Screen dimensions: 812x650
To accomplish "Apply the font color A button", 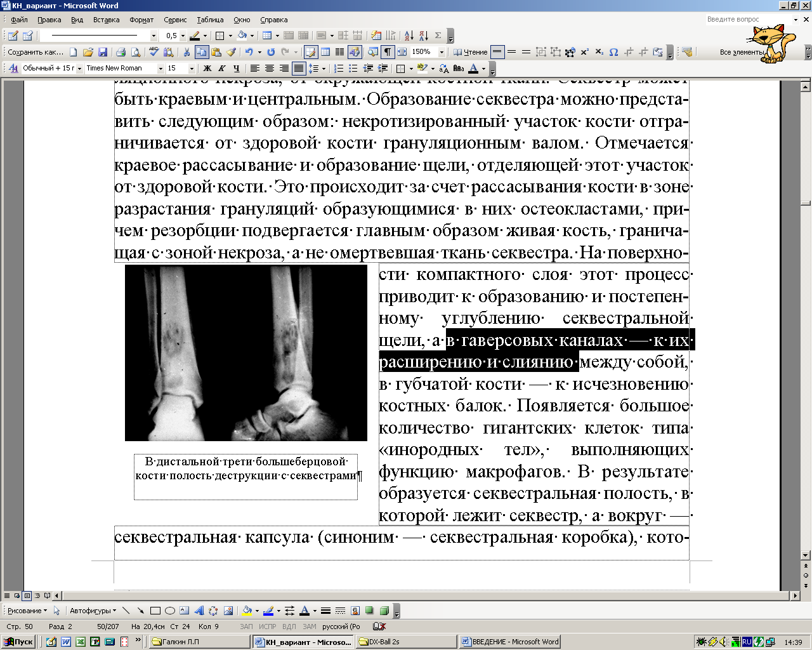I will point(475,68).
